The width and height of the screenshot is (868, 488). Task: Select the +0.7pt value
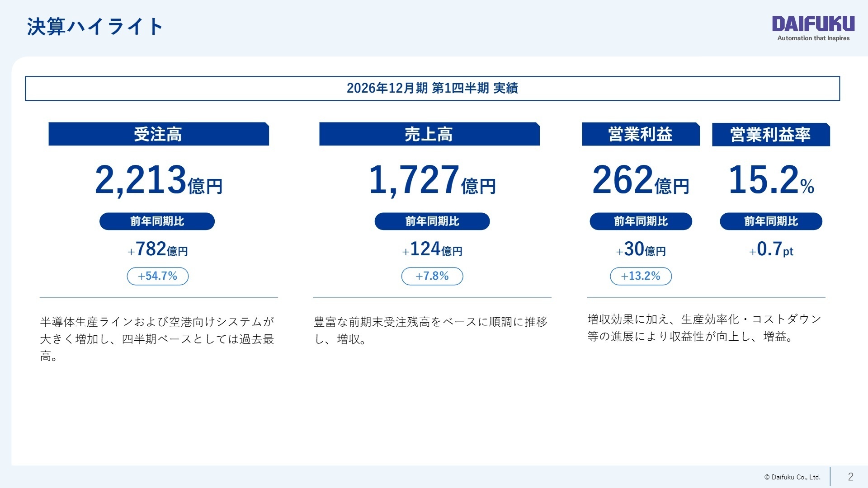click(x=771, y=249)
